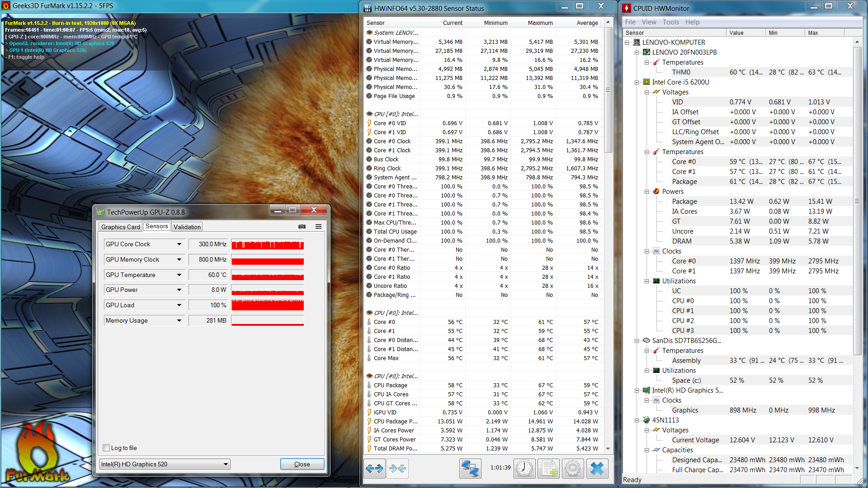
Task: Collapse SanDis SD7TB6S256G tree node
Action: [637, 341]
